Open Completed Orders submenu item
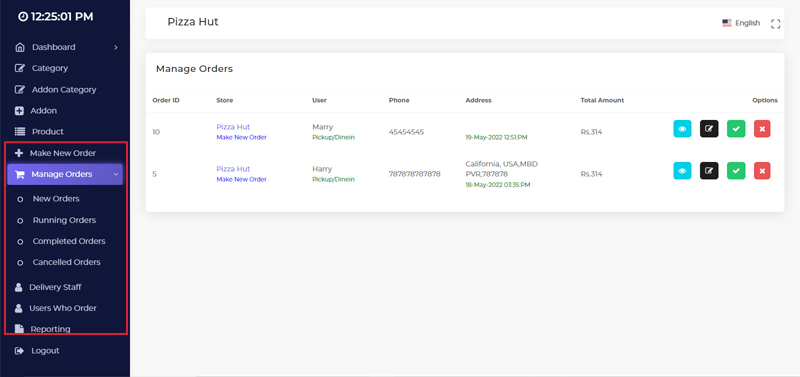Image resolution: width=800 pixels, height=377 pixels. pyautogui.click(x=69, y=241)
